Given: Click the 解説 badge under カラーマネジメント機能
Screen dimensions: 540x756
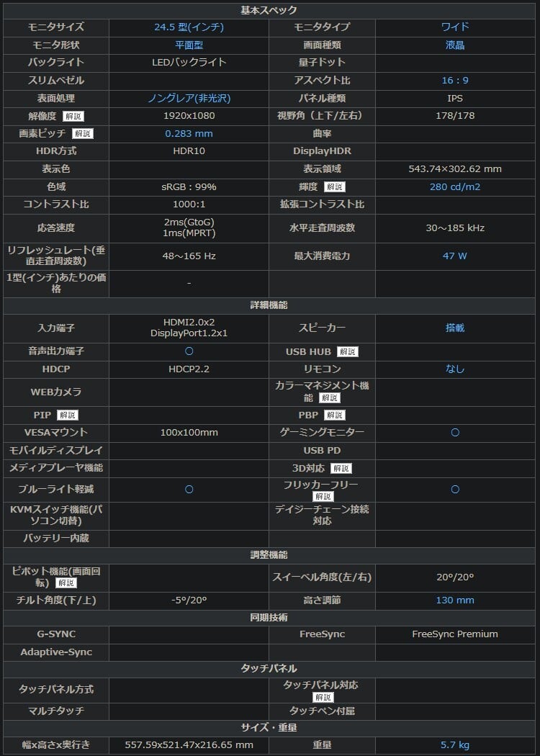Looking at the screenshot, I should pos(329,398).
